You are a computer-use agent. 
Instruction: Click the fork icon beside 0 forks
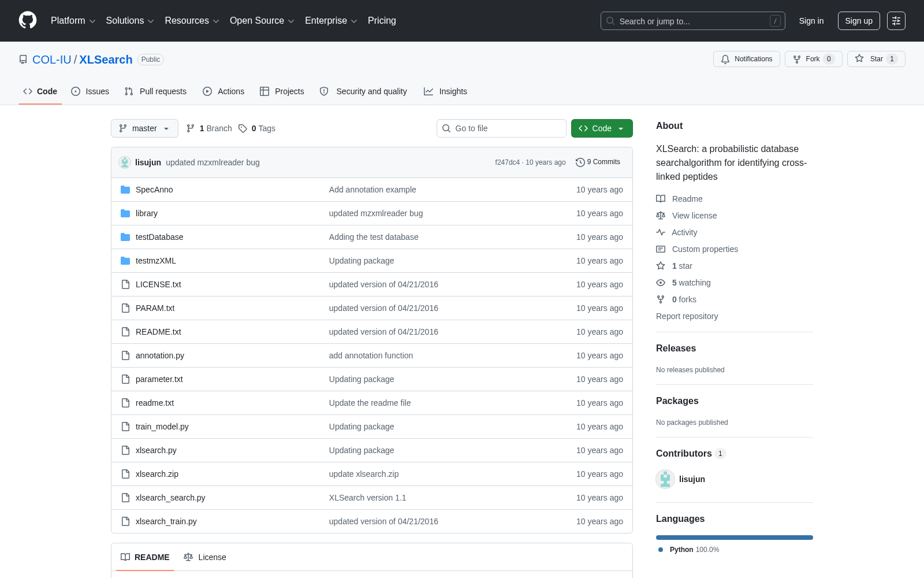pos(661,299)
